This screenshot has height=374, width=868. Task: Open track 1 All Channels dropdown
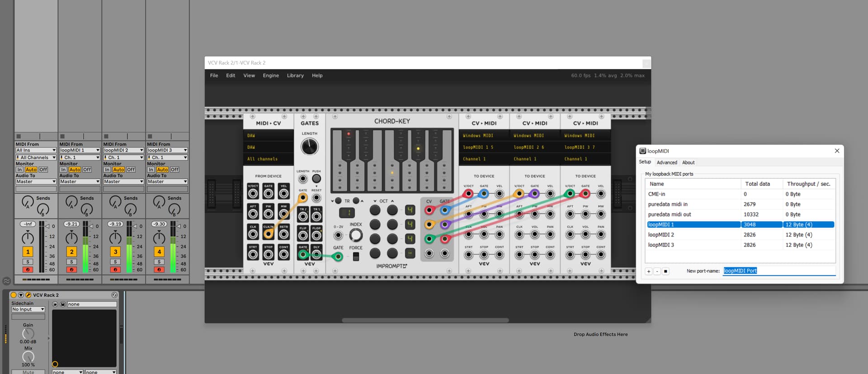36,157
